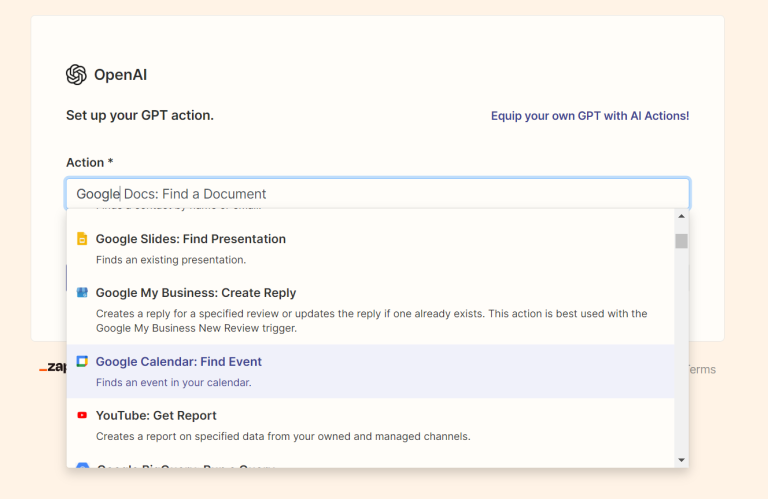
Task: Click the dropdown scrollbar up arrow
Action: click(681, 216)
